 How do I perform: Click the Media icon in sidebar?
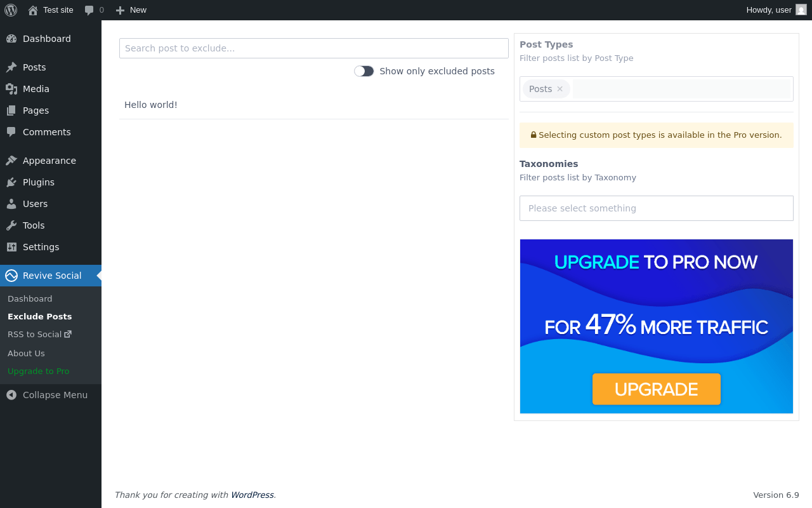pyautogui.click(x=11, y=89)
